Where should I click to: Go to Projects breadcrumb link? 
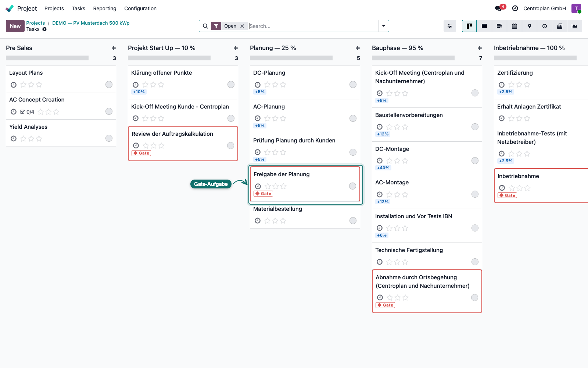coord(35,23)
